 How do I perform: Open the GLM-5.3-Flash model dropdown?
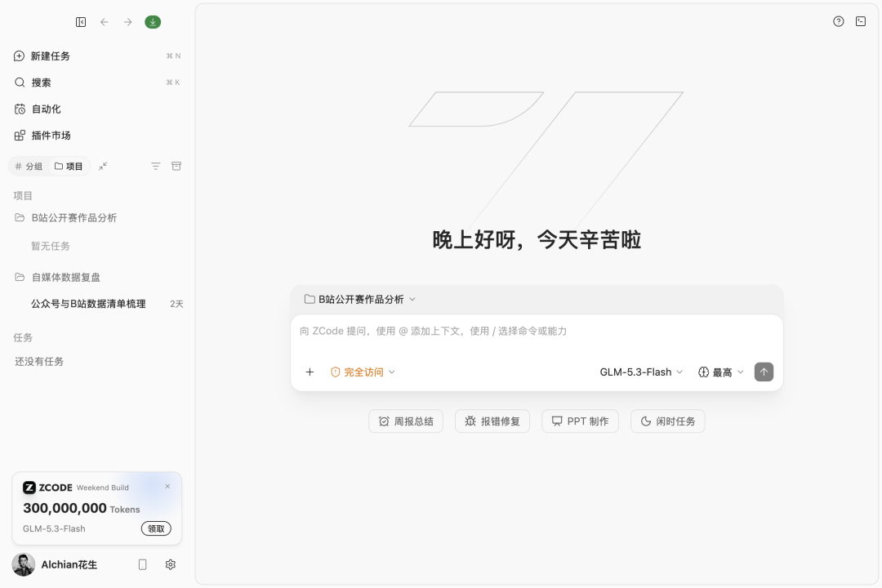point(641,372)
